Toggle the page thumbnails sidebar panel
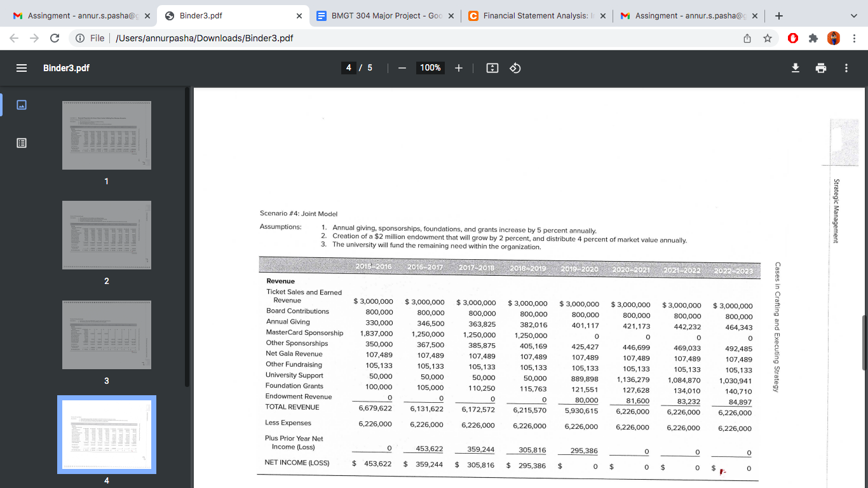The height and width of the screenshot is (488, 868). pos(21,104)
